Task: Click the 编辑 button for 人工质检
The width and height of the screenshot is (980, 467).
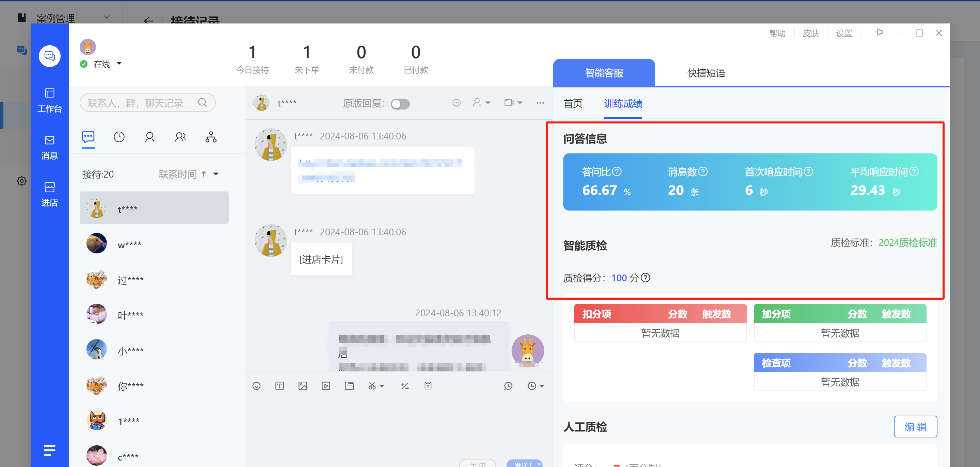Action: point(915,427)
